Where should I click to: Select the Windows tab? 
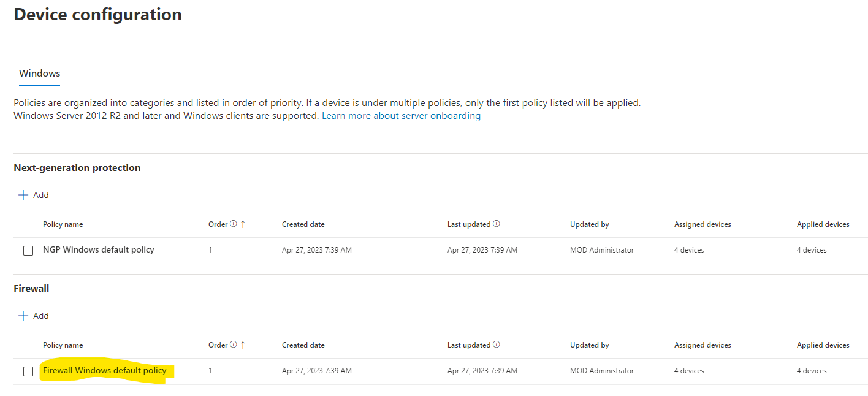tap(39, 74)
